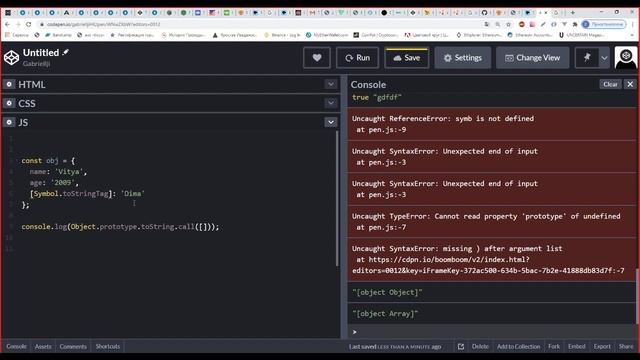Open pen in new window icon

pyautogui.click(x=461, y=347)
